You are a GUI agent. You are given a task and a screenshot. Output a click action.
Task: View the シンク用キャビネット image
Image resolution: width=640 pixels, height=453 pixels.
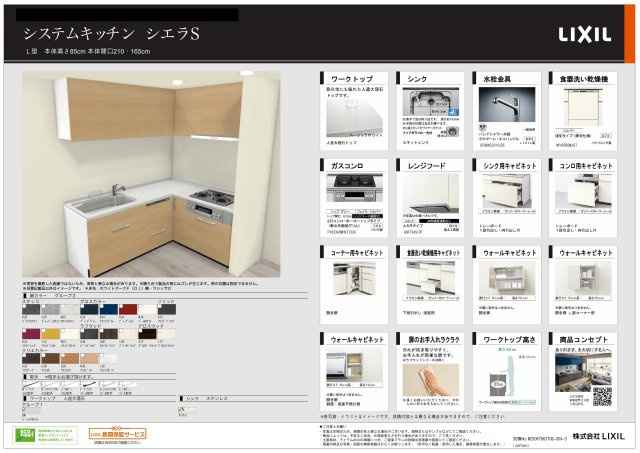[507, 191]
